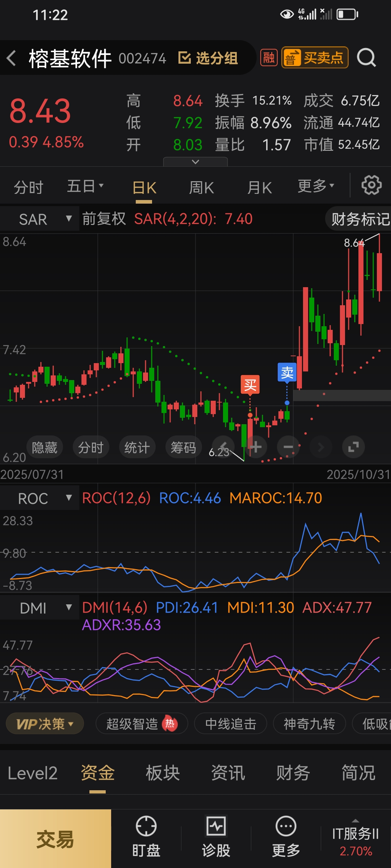This screenshot has height=868, width=391.
Task: Select the 中线追击 indicator chip
Action: click(231, 724)
